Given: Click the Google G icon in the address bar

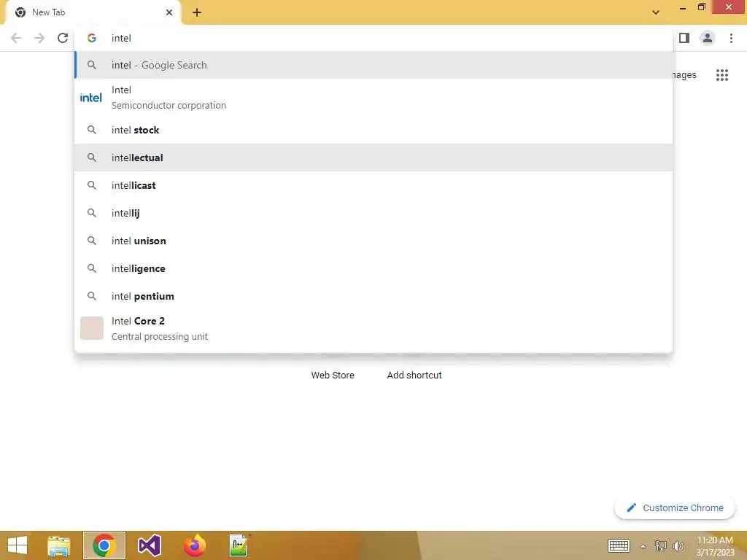Looking at the screenshot, I should [92, 38].
